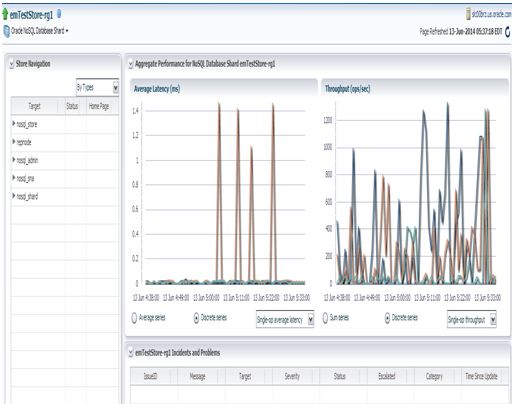The width and height of the screenshot is (512, 404).
Task: Open the Oracle NoSQL Database Shard menu
Action: click(x=40, y=31)
